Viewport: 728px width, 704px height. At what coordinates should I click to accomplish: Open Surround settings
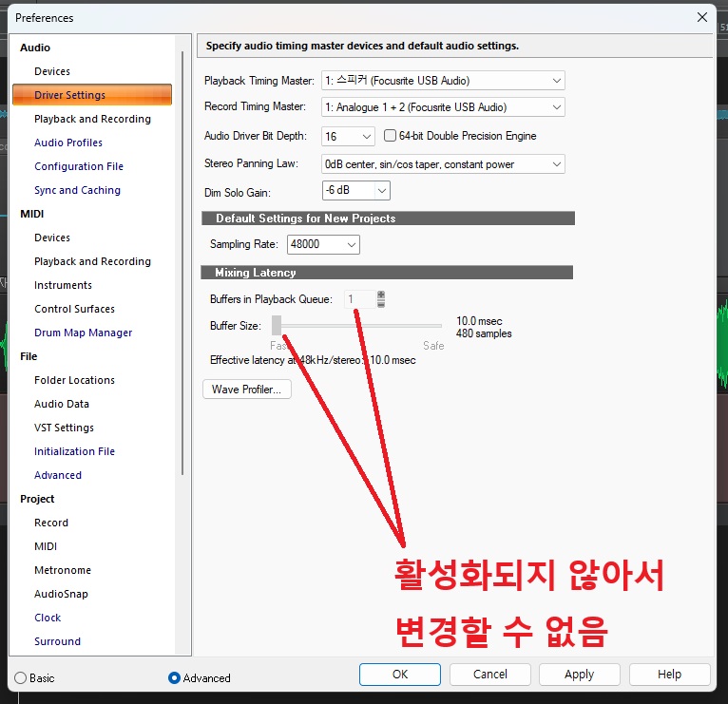[x=57, y=641]
